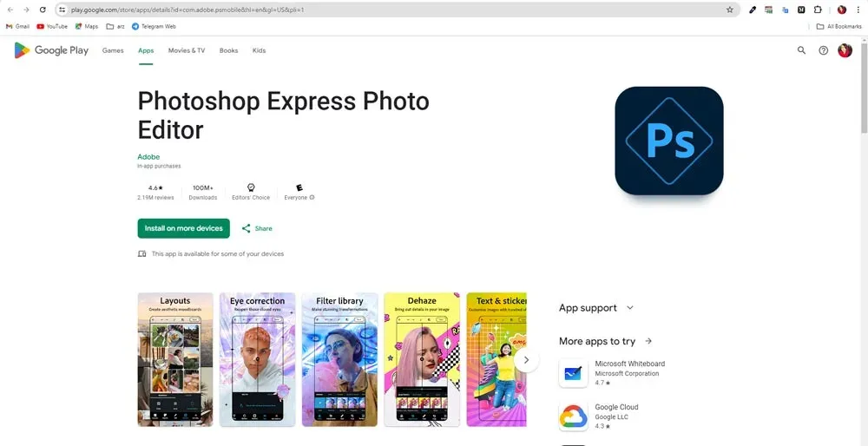Open the Chrome profile avatar in toolbar
This screenshot has width=868, height=446.
coord(841,10)
